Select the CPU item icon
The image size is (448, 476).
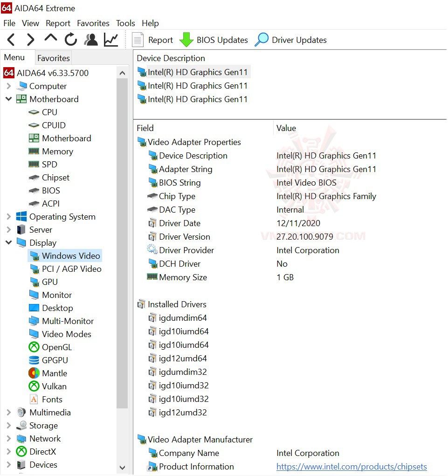34,112
